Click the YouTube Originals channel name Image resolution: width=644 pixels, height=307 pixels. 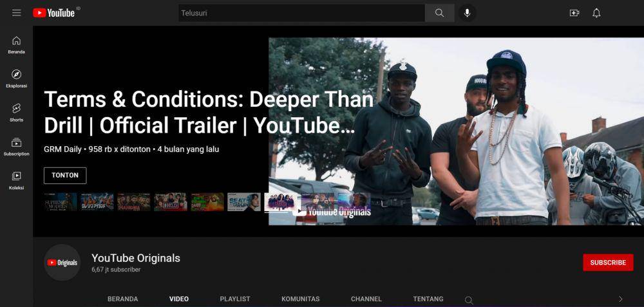tap(136, 258)
